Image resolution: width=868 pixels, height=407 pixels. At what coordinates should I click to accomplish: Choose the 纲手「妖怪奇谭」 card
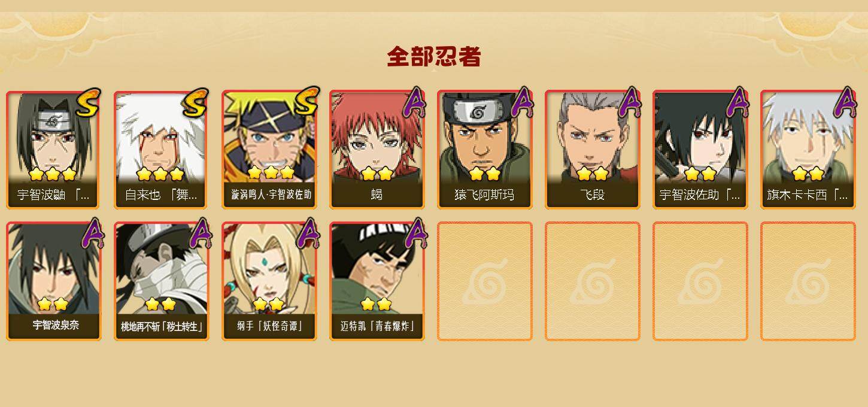(269, 281)
